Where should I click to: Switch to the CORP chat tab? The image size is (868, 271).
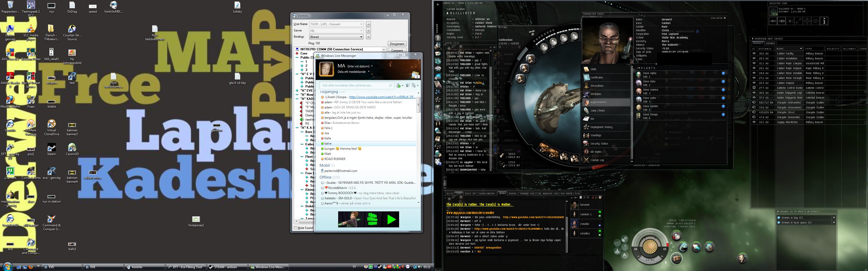click(x=459, y=194)
